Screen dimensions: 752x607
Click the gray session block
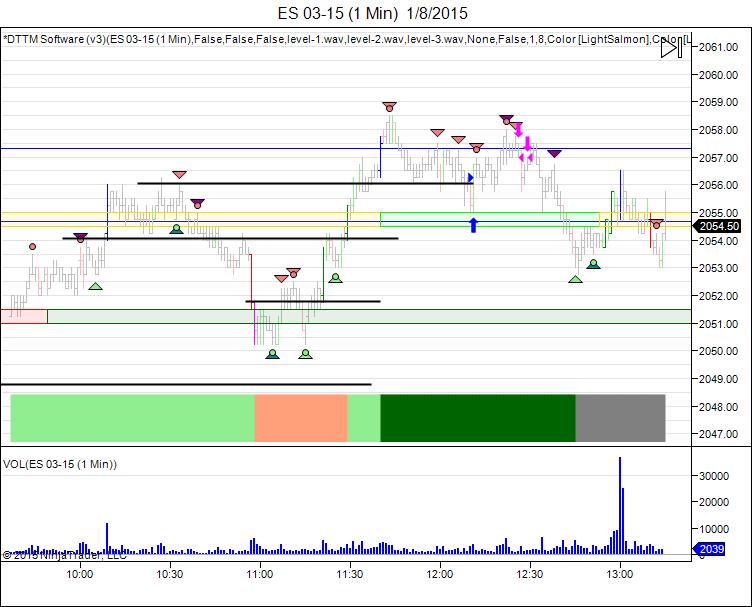pos(620,418)
